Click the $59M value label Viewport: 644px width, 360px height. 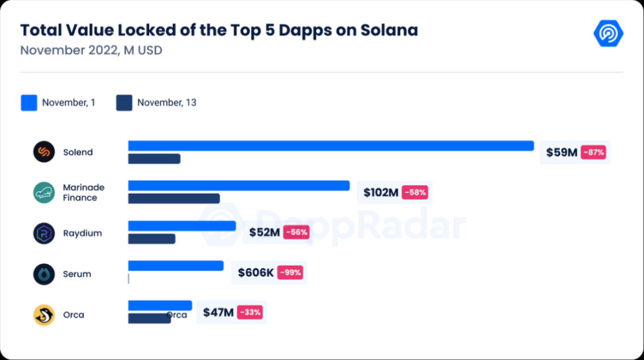click(x=561, y=152)
